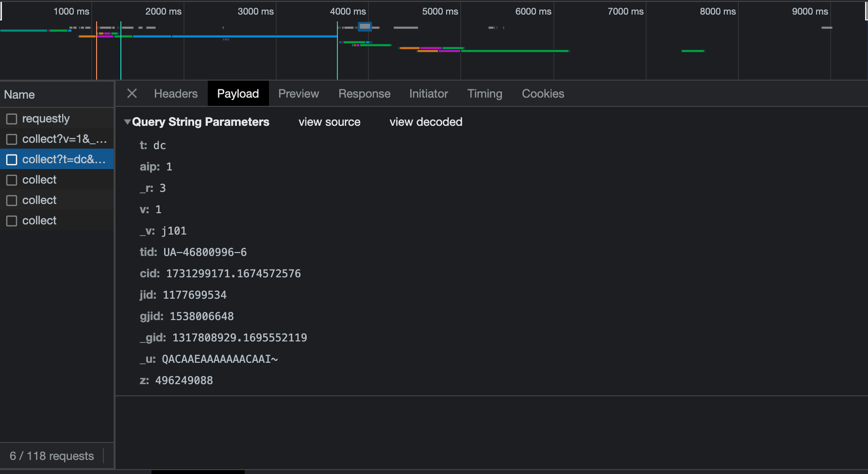Click the 9000 ms timeline label
Viewport: 868px width, 474px height.
(810, 11)
